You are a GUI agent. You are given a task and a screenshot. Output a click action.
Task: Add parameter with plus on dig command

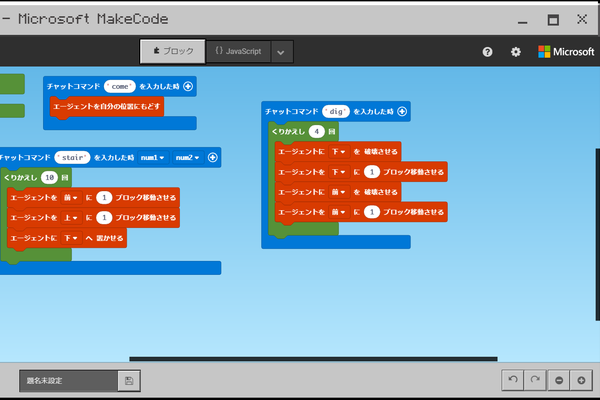(x=402, y=111)
